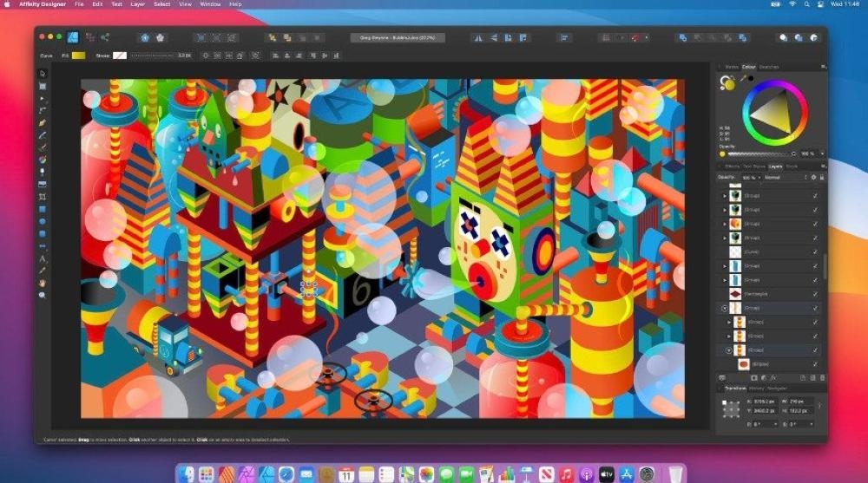Viewport: 868px width, 483px height.
Task: Switch to the Designer Persona icon
Action: point(72,37)
